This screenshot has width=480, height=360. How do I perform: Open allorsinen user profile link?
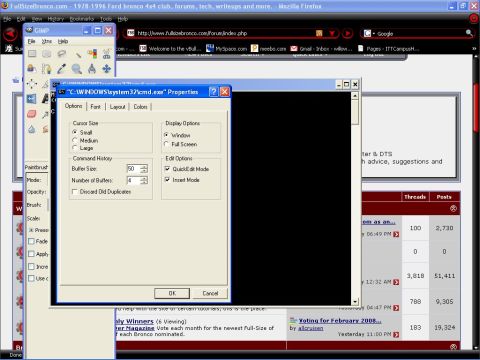click(311, 328)
